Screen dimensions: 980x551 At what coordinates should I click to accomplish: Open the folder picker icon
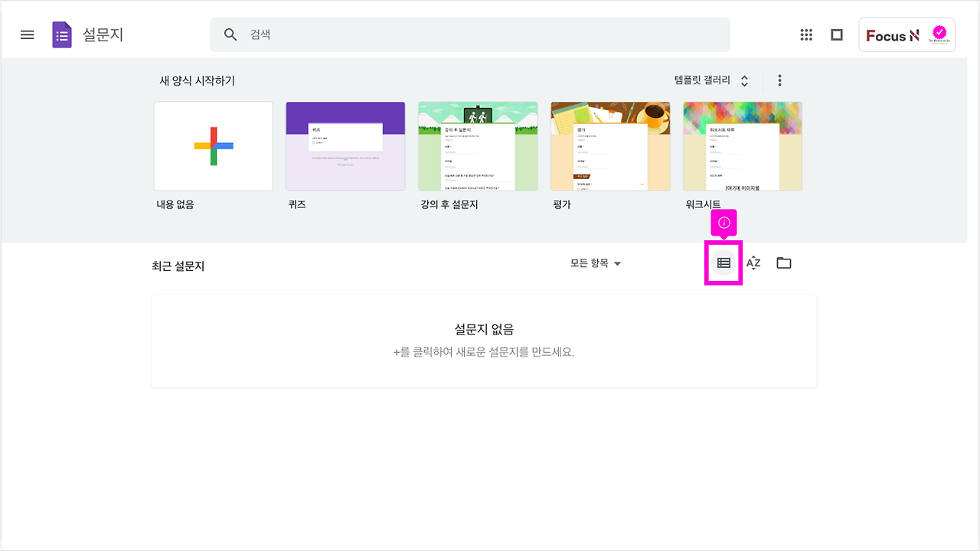click(x=783, y=262)
